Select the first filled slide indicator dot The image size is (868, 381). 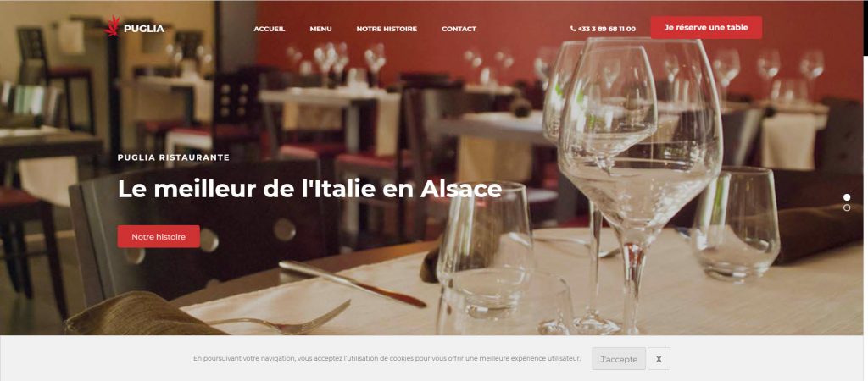point(847,197)
